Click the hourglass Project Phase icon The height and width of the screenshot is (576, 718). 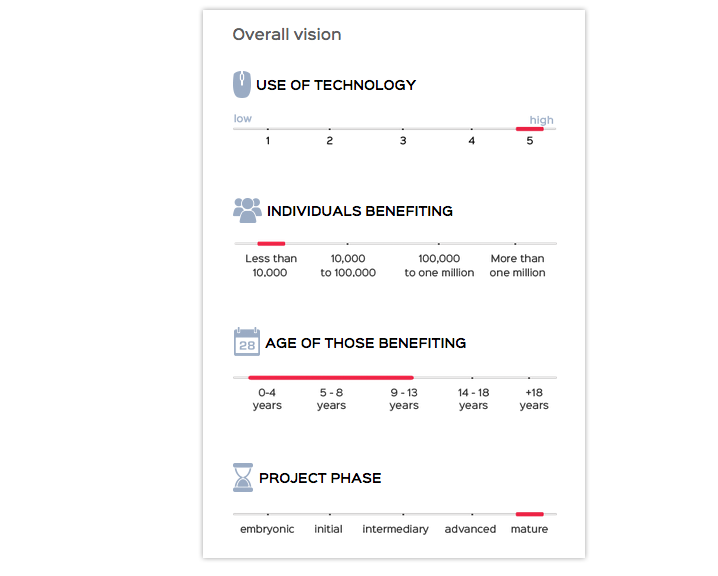click(243, 478)
